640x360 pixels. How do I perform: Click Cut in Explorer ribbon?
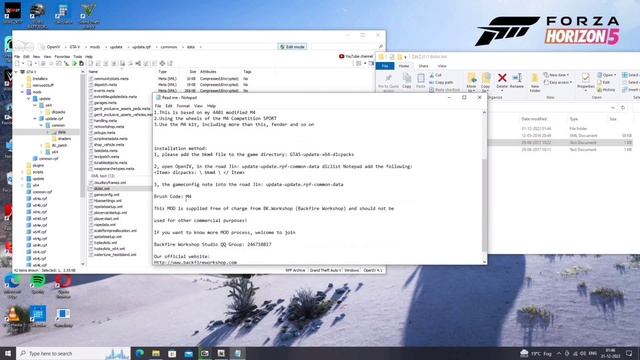click(436, 75)
